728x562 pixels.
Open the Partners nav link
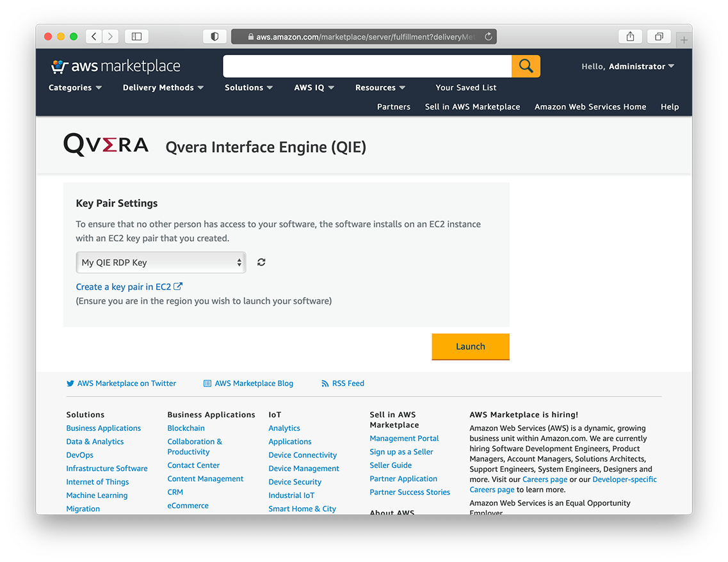[x=394, y=107]
